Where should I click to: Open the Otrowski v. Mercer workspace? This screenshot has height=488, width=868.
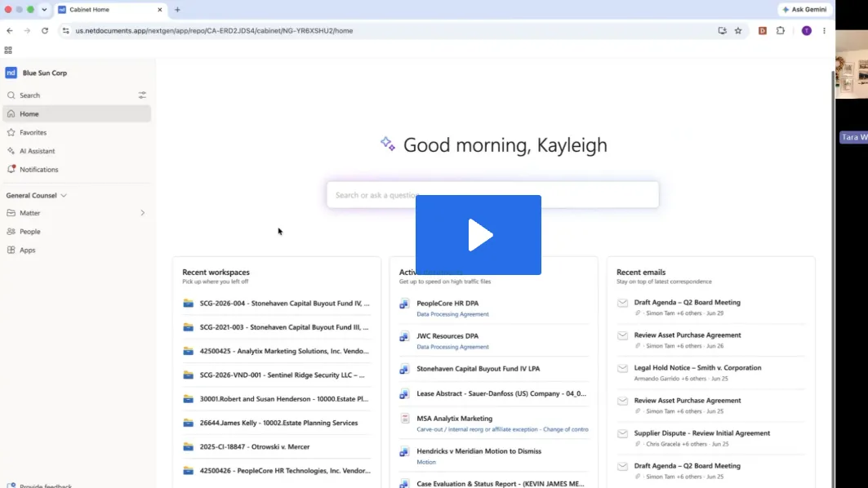(255, 446)
